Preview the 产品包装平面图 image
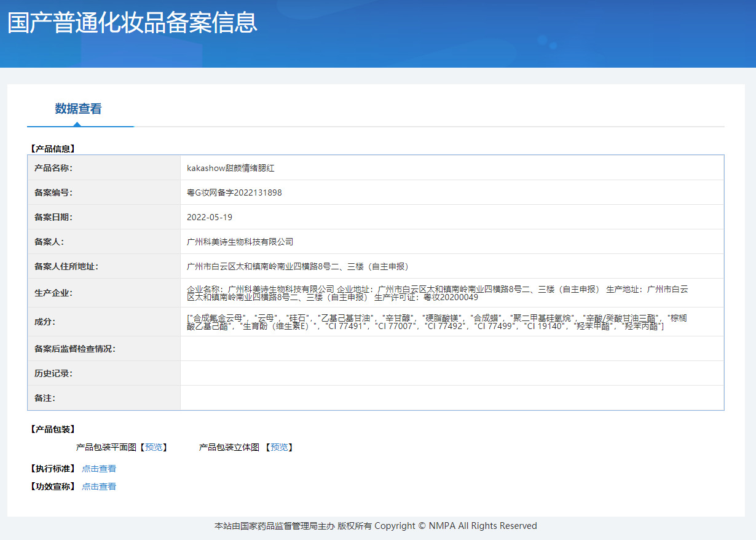 154,447
